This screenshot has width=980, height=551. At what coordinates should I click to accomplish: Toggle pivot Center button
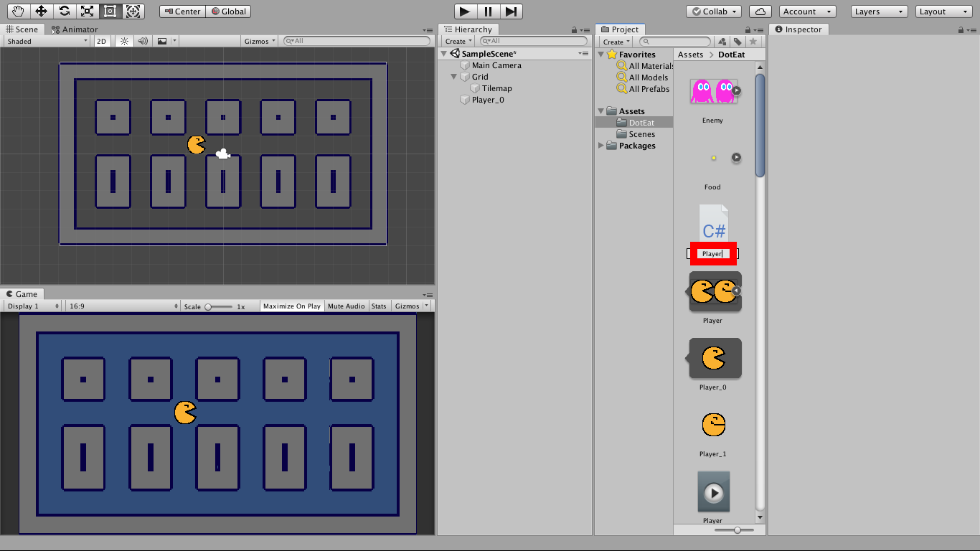(x=182, y=11)
